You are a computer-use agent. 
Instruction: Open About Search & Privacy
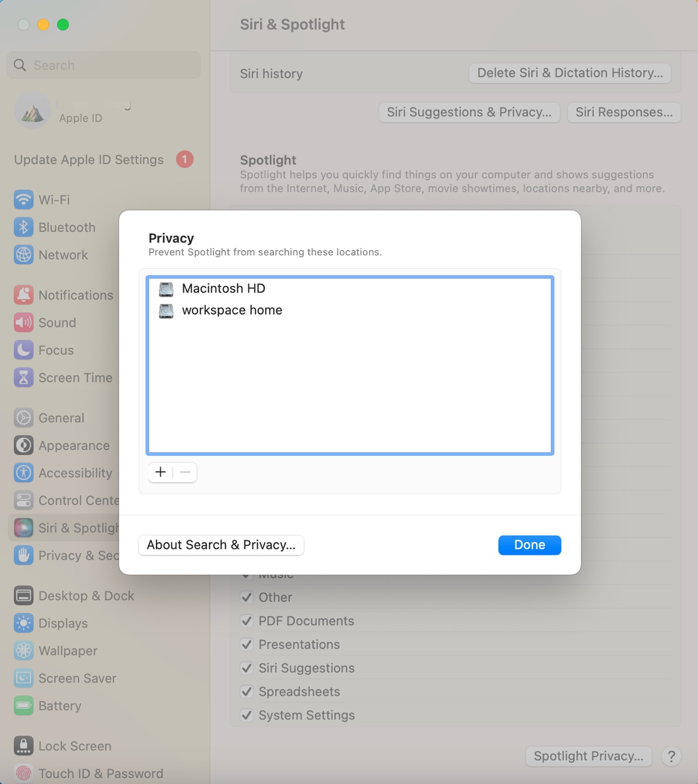[221, 545]
